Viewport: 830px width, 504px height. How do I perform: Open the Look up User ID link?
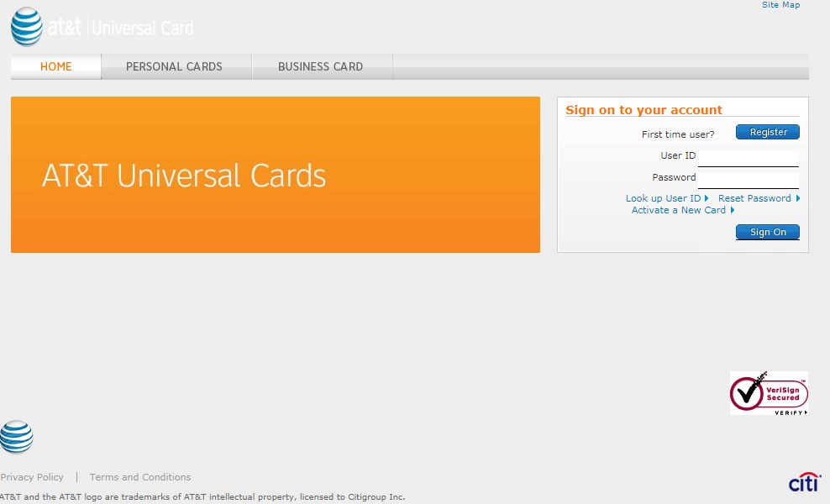click(664, 198)
